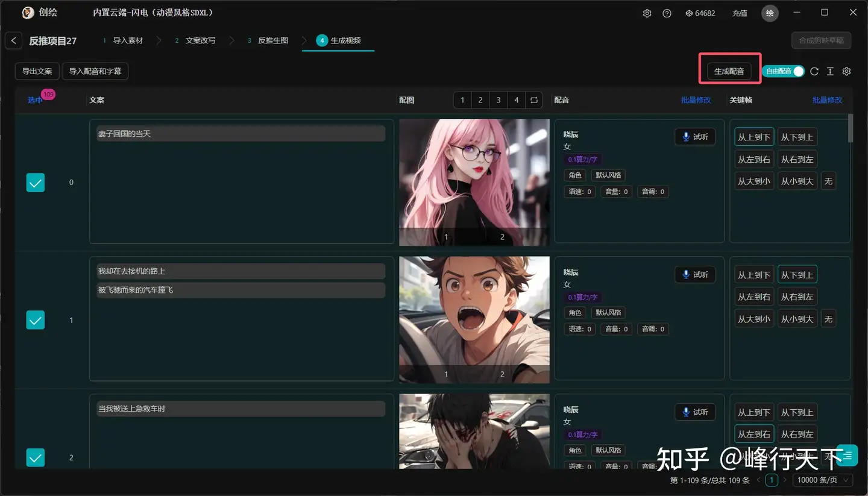Click the 反推项目27 project title
Screen dimensions: 868x496
53,41
